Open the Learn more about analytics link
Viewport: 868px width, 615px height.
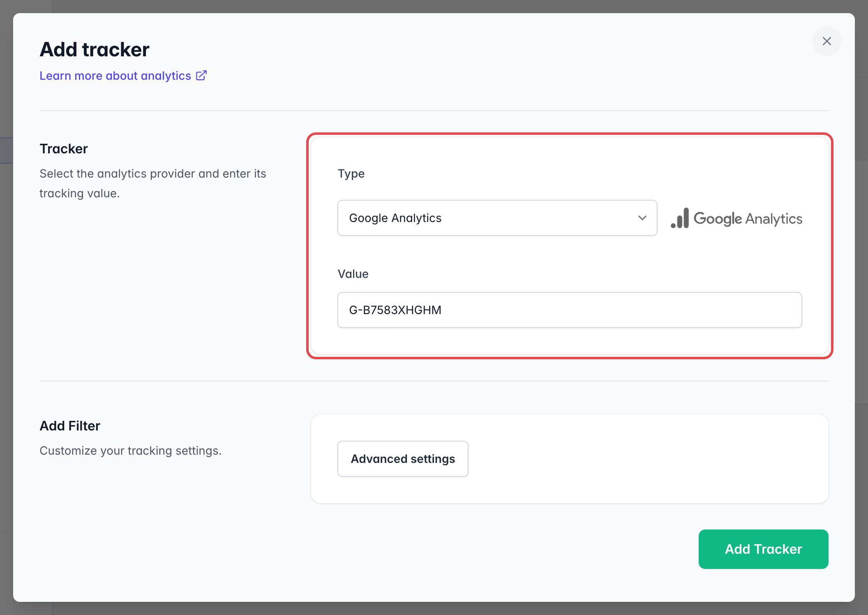coord(123,76)
